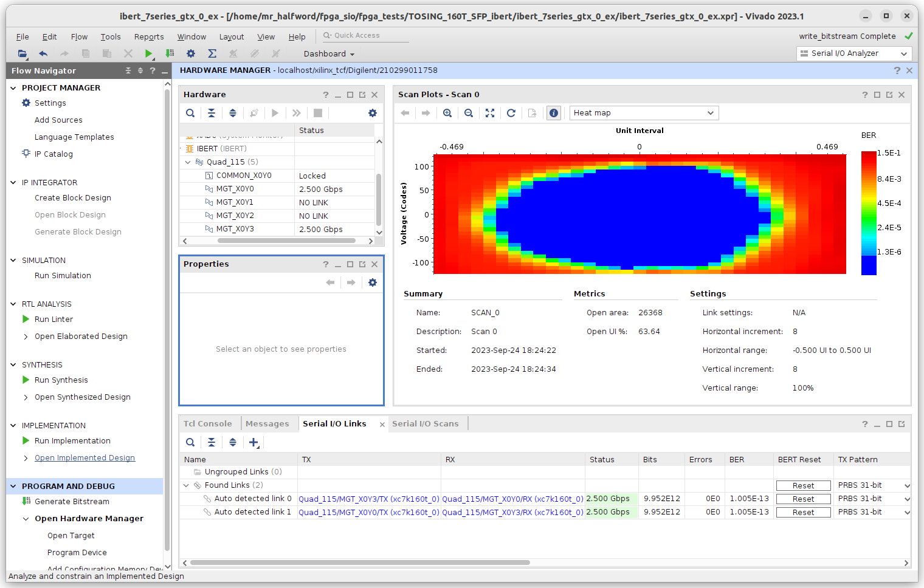Image resolution: width=924 pixels, height=588 pixels.
Task: Collapse the PROJECT MANAGER section
Action: click(x=13, y=88)
